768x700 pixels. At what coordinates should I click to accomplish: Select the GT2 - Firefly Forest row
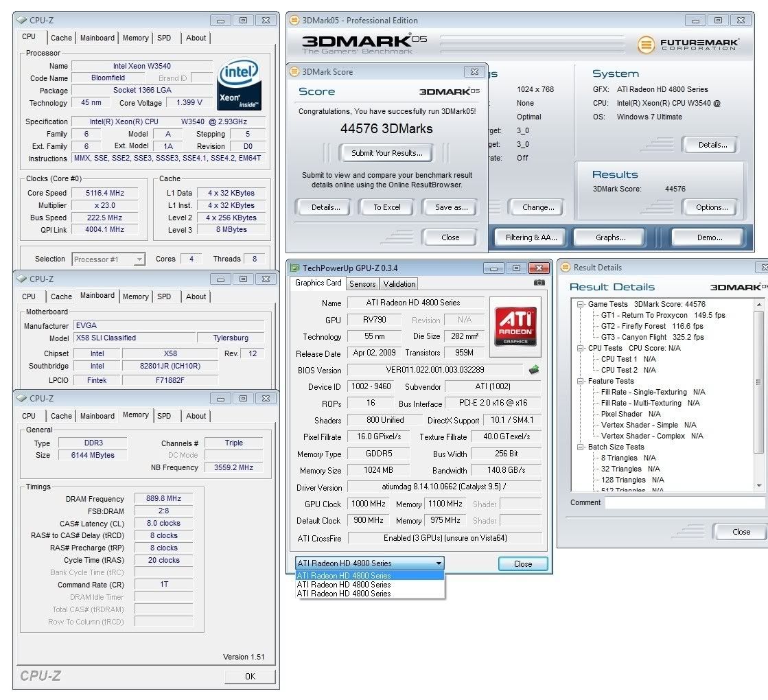pos(652,326)
